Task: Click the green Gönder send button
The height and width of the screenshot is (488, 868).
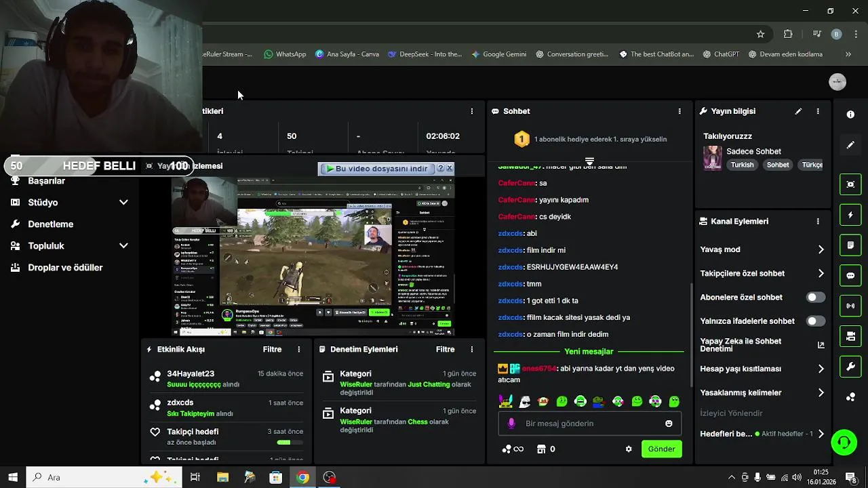Action: pos(661,449)
